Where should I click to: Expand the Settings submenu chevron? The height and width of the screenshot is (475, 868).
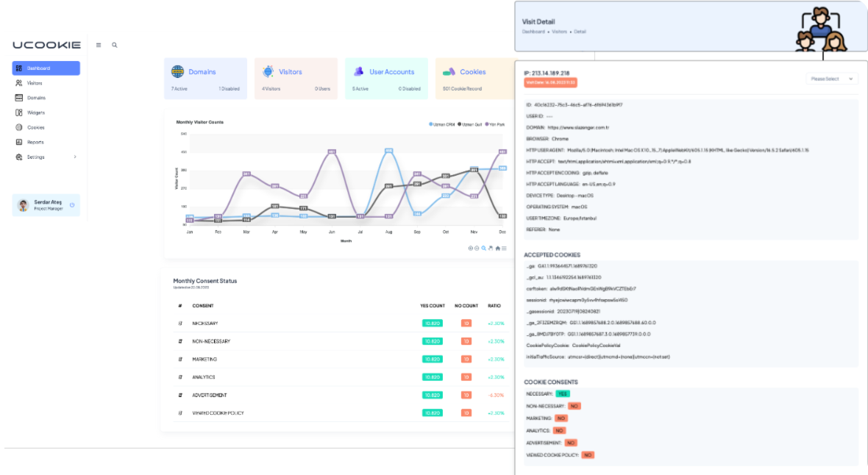(75, 157)
